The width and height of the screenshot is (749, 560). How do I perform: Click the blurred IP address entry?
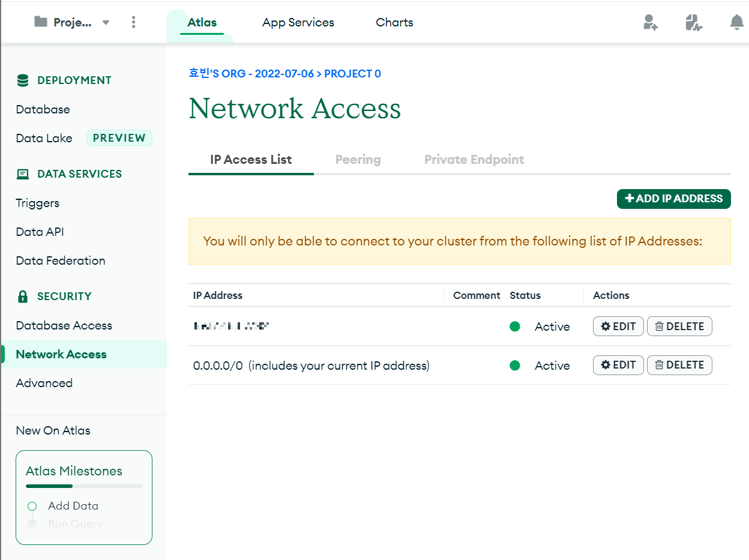(x=231, y=327)
